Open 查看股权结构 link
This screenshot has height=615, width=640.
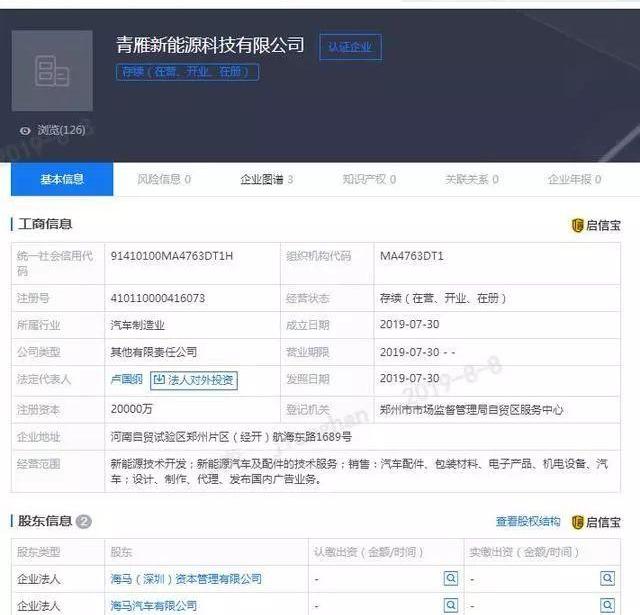point(528,522)
